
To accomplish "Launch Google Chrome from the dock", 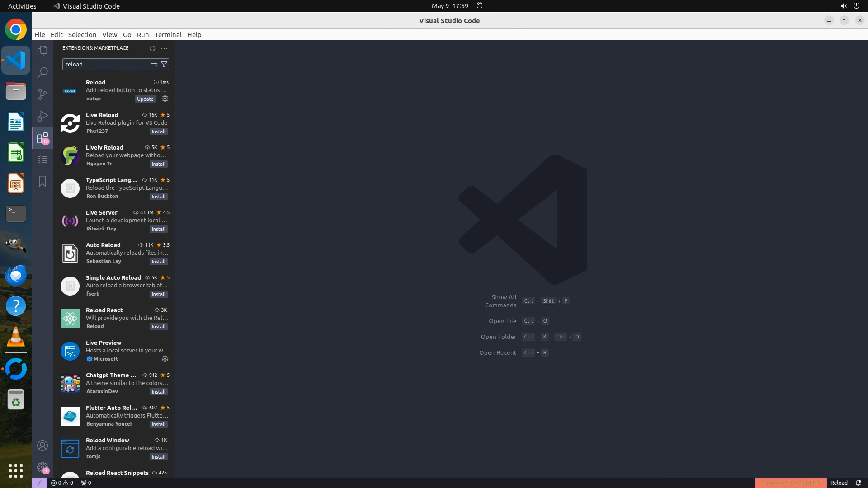I will [16, 30].
